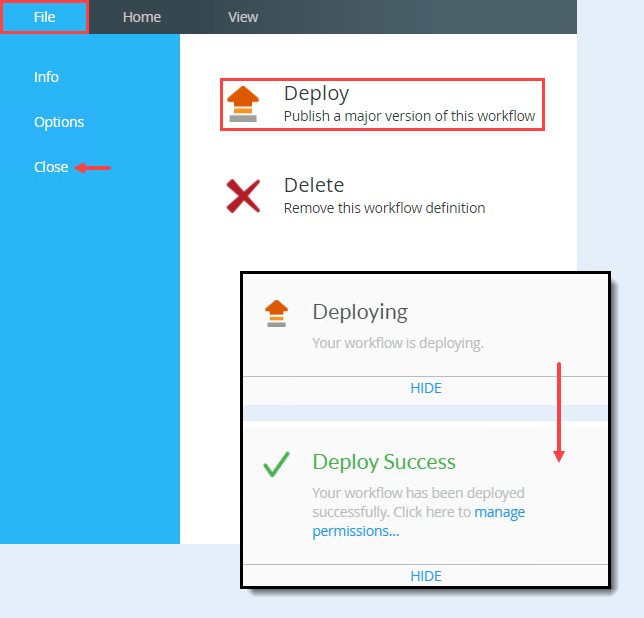Hide the Deploying notification
Viewport: 644px width, 618px height.
(x=426, y=388)
